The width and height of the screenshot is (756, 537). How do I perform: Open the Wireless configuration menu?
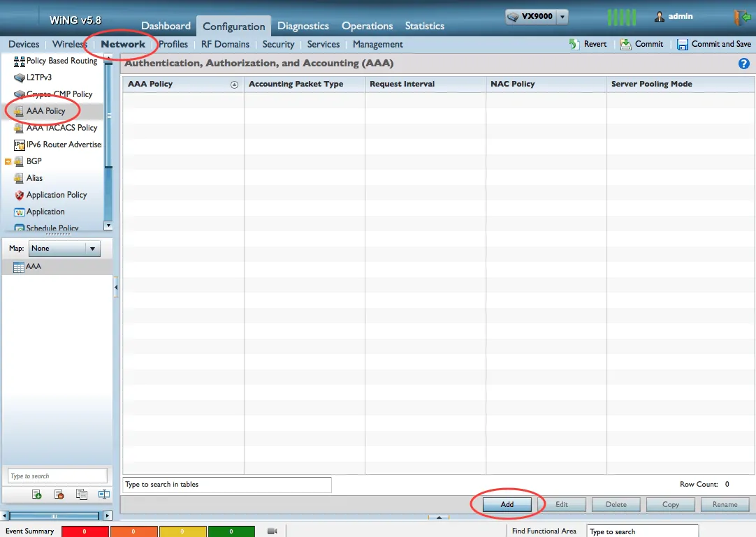[70, 44]
